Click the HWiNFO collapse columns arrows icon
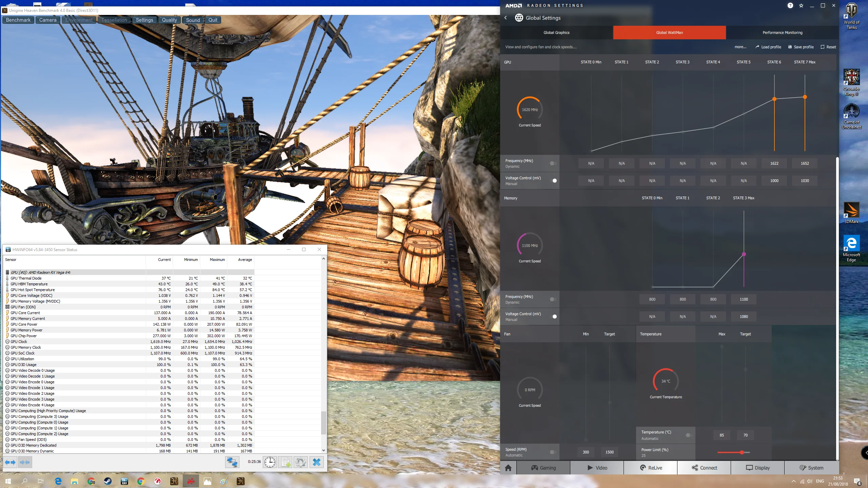The width and height of the screenshot is (868, 488). [25, 462]
